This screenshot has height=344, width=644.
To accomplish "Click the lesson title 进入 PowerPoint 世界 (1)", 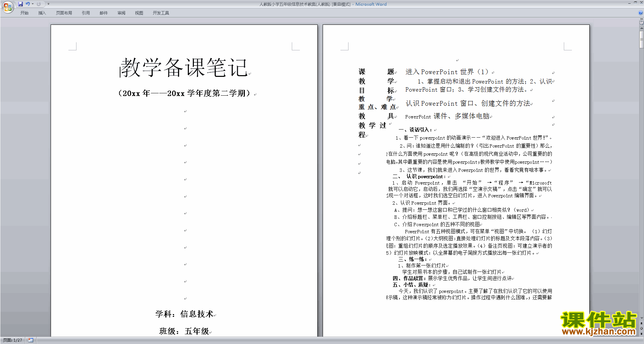I will pyautogui.click(x=447, y=72).
